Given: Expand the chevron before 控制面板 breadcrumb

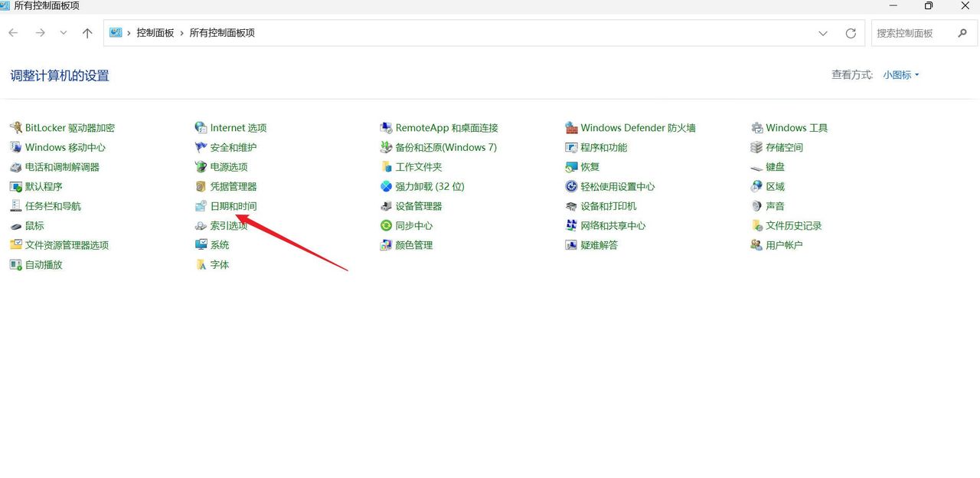Looking at the screenshot, I should pos(129,33).
